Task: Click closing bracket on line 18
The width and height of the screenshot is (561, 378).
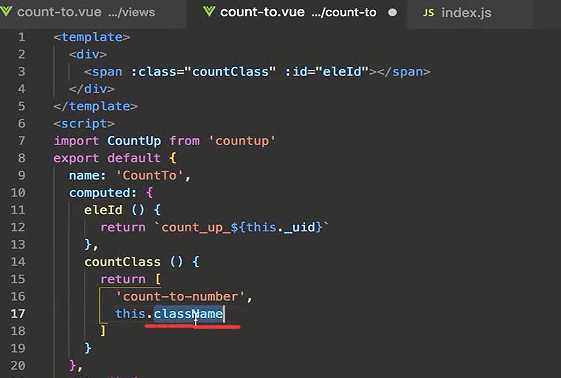Action: pos(103,330)
